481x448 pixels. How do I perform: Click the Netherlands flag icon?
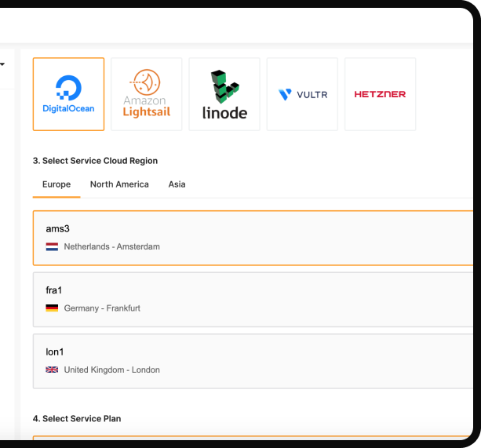52,246
